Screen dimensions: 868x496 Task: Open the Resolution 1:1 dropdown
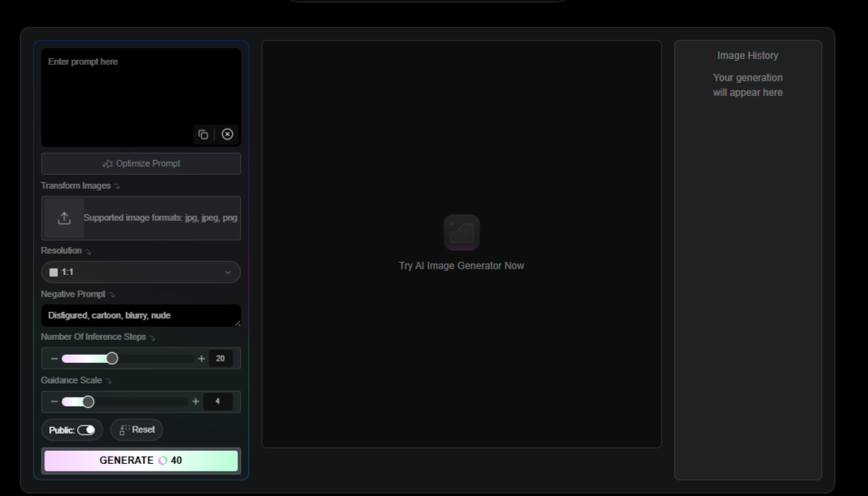click(141, 272)
